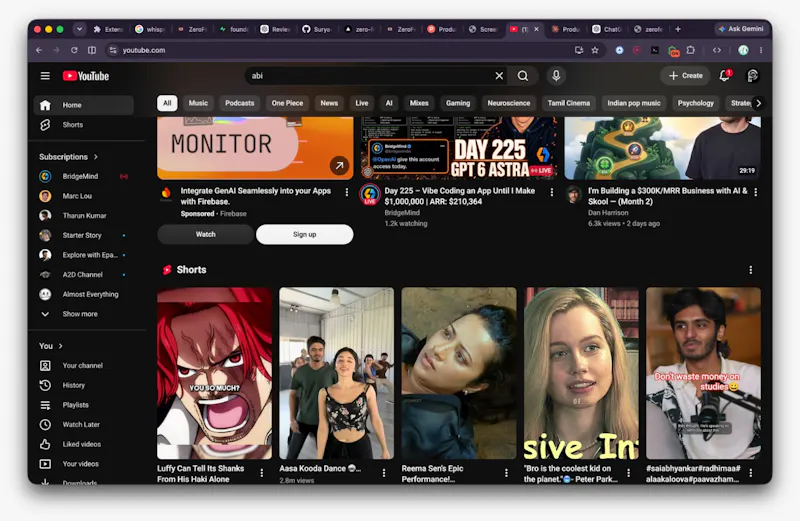Click the YouTube search input field
The width and height of the screenshot is (800, 521).
pyautogui.click(x=370, y=76)
